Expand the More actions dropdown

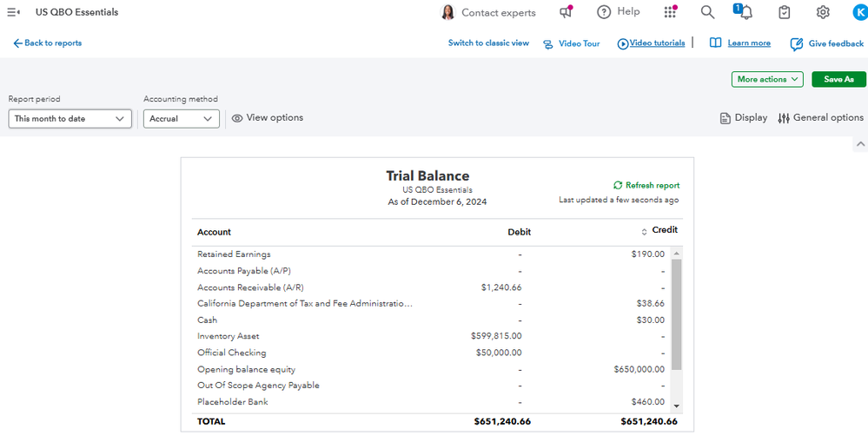click(x=767, y=79)
